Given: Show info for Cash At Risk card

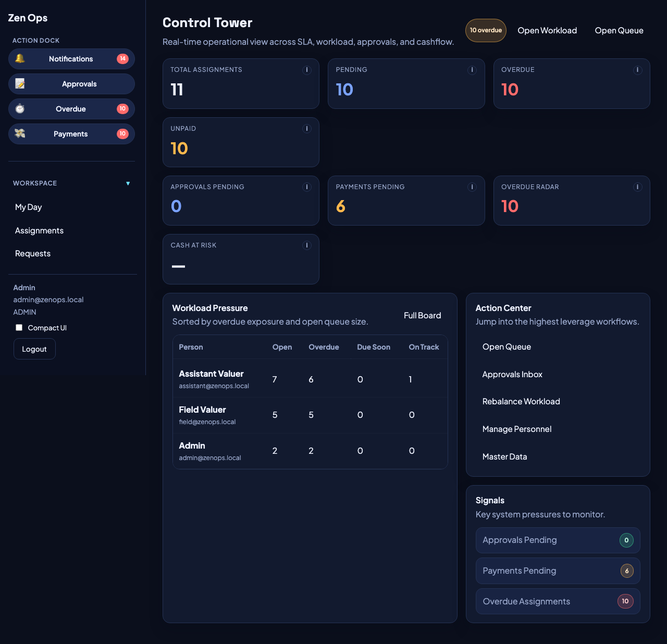Looking at the screenshot, I should tap(307, 245).
